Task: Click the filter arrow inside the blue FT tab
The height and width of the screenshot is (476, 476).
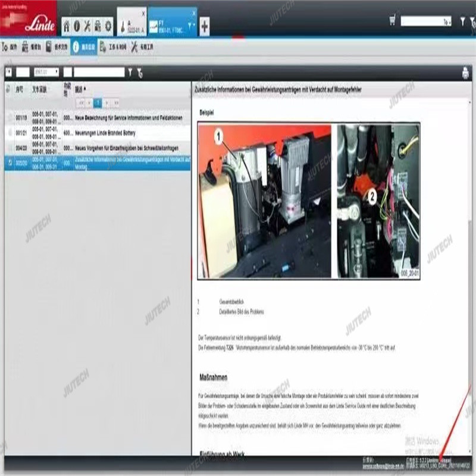Action: pyautogui.click(x=190, y=26)
